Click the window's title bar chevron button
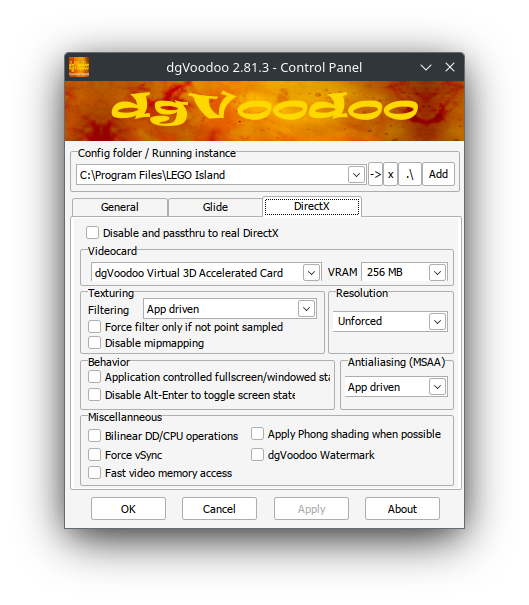 coord(426,68)
